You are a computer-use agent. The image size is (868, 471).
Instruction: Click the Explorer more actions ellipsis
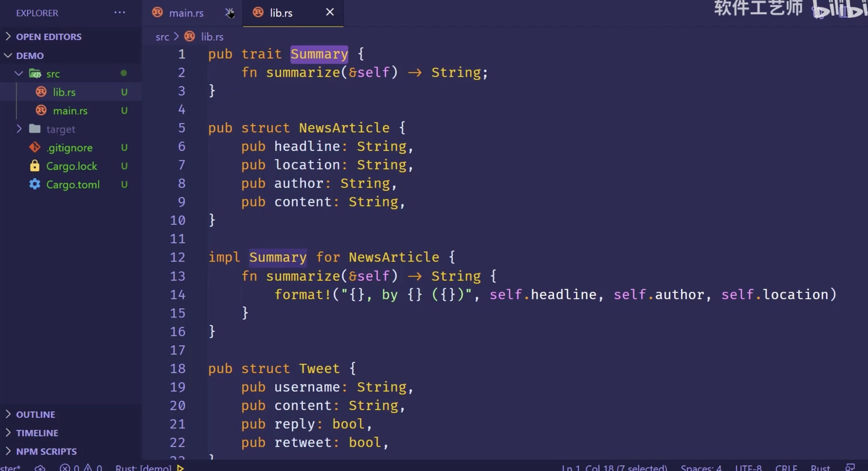coord(119,13)
